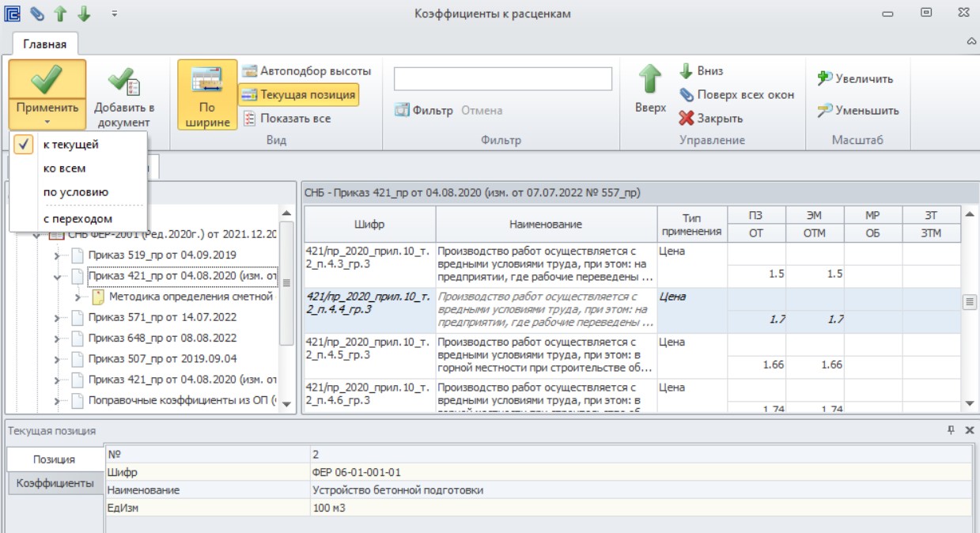980x533 pixels.
Task: Click the Вниз arrow button
Action: pyautogui.click(x=701, y=71)
